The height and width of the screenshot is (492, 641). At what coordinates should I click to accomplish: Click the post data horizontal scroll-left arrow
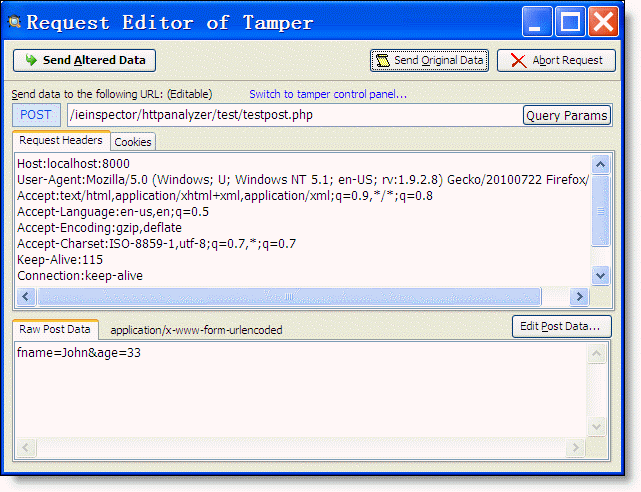(x=25, y=447)
